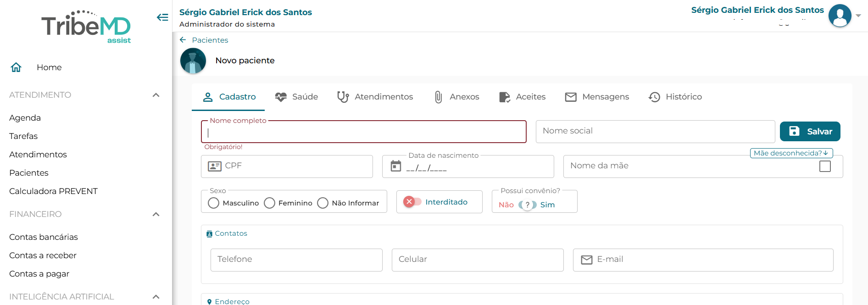Click the user avatar icon at top right

(840, 16)
